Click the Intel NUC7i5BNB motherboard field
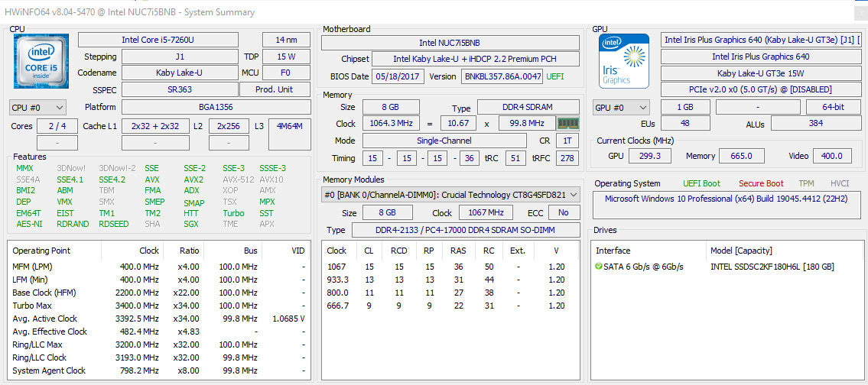 (x=450, y=43)
